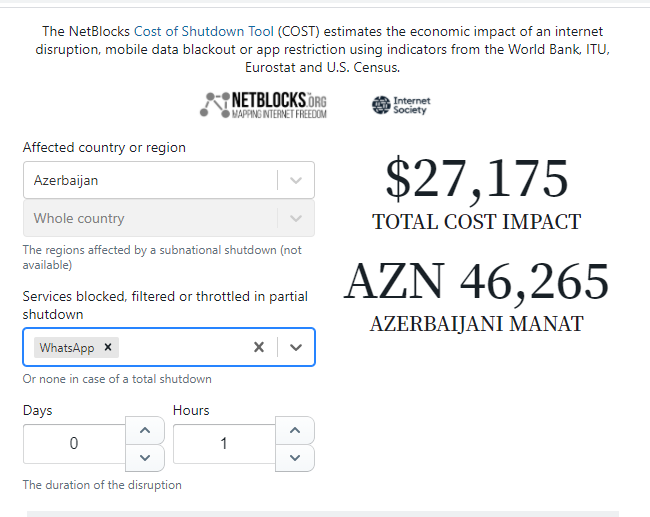Open the Whole country region dropdown
Screen dimensions: 650x517
[169, 218]
